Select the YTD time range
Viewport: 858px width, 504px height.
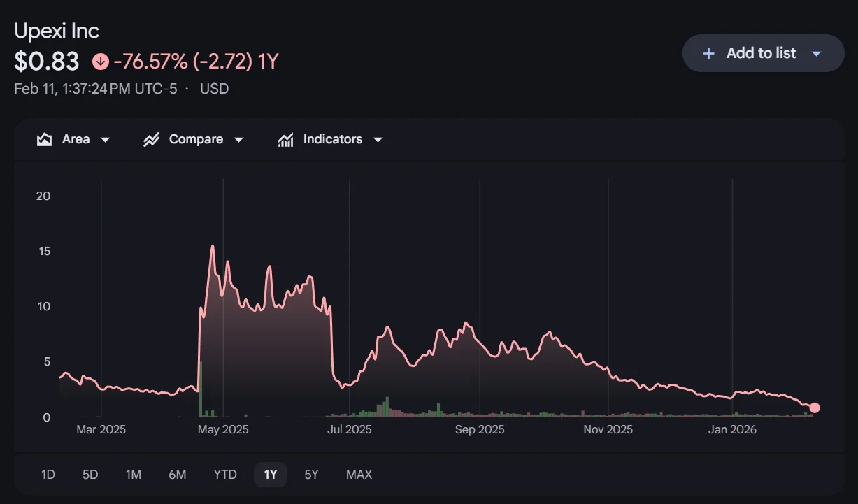225,475
